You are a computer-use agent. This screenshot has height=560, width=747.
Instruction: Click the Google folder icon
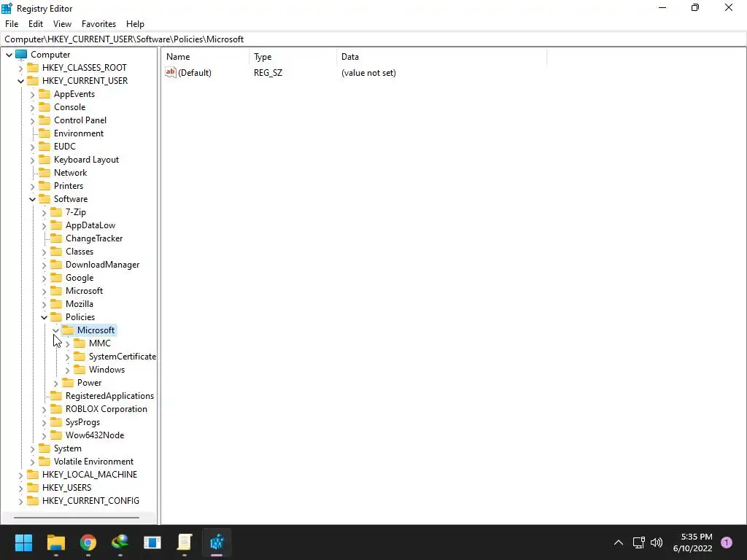(x=56, y=277)
